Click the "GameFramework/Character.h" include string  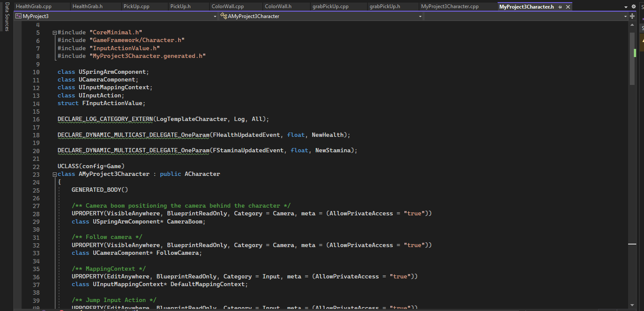(137, 40)
